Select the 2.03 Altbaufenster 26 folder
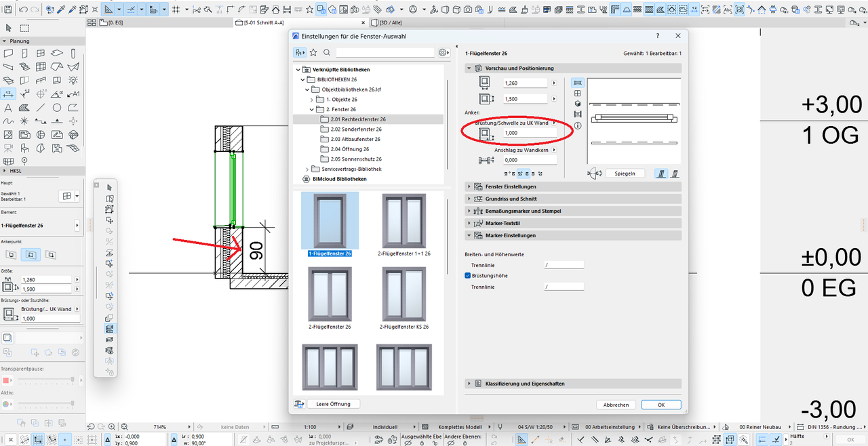 355,139
